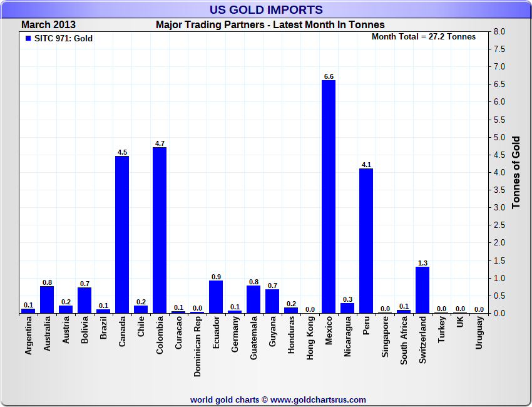Select the Australia bar labeled 0.8
The height and width of the screenshot is (407, 532).
47,300
